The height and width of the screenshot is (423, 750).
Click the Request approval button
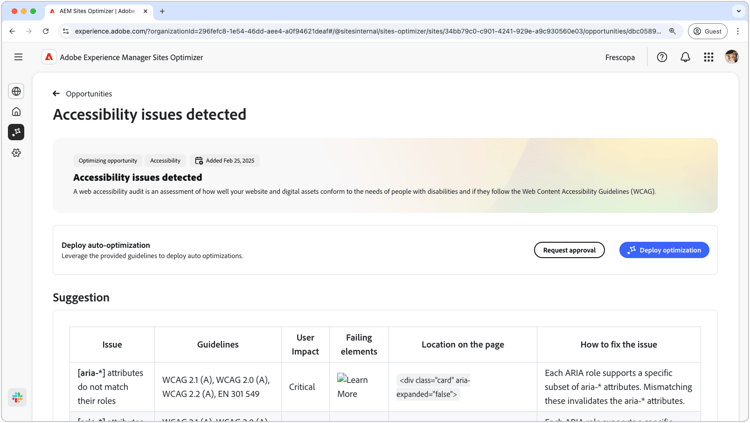tap(569, 250)
